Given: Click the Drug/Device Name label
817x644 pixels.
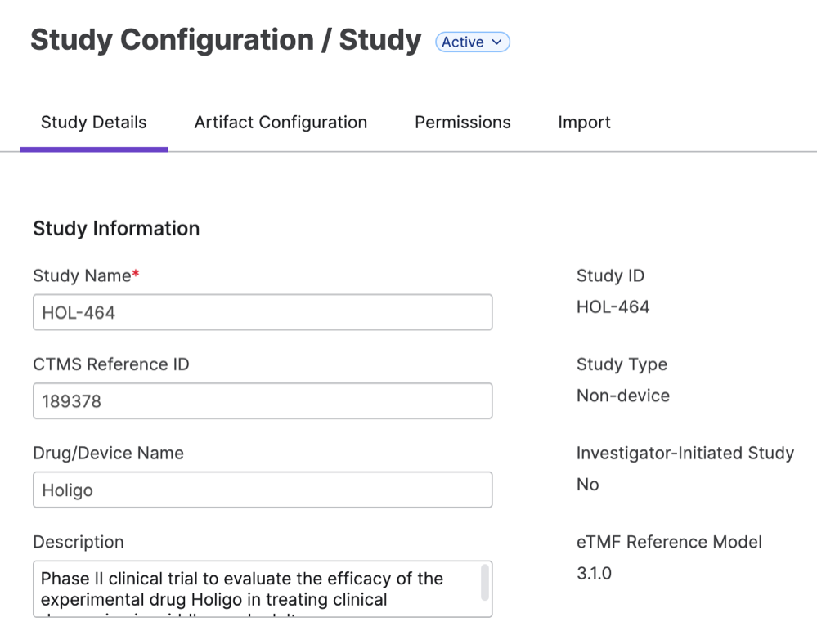Looking at the screenshot, I should point(108,454).
